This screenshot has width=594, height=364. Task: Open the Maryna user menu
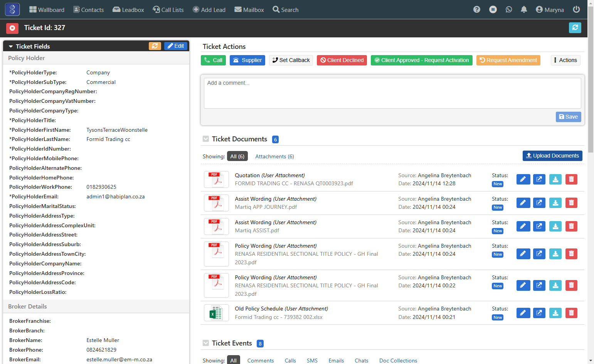tap(550, 10)
